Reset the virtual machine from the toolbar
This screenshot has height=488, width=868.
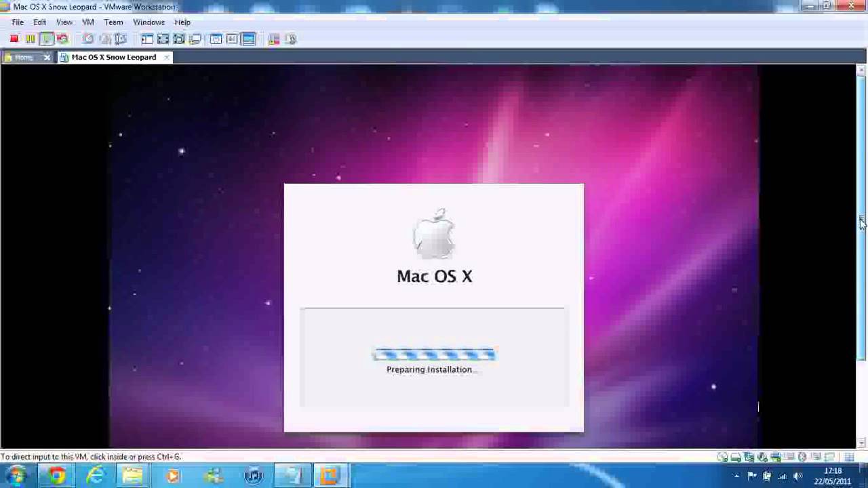(x=62, y=39)
